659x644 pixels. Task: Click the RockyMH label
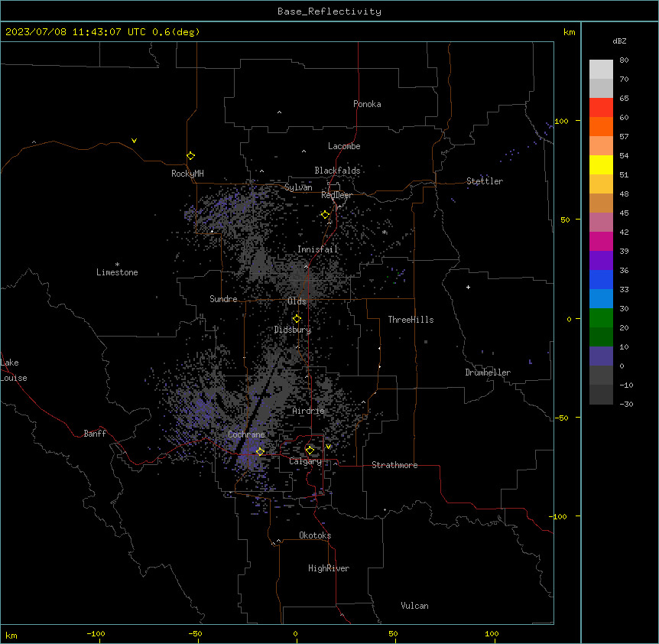[187, 174]
